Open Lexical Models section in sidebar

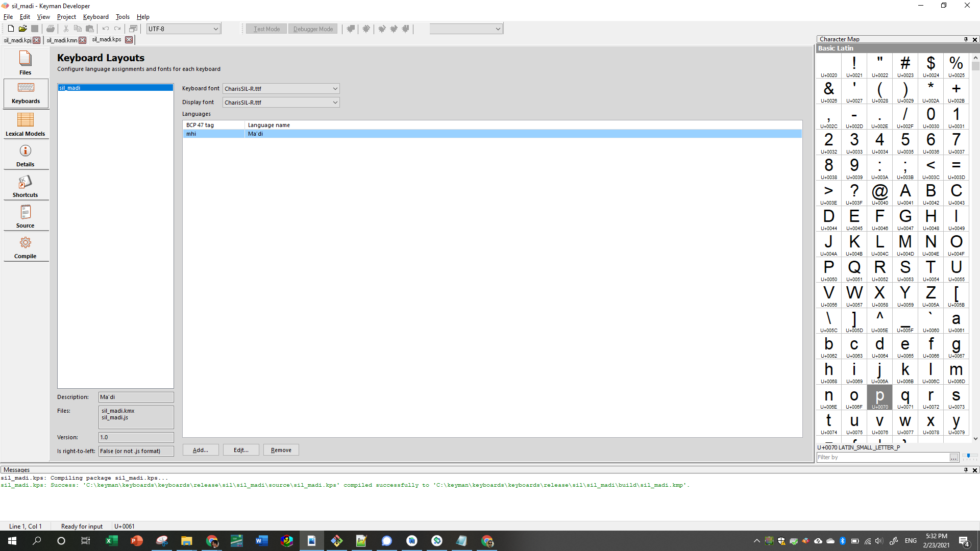click(x=26, y=124)
